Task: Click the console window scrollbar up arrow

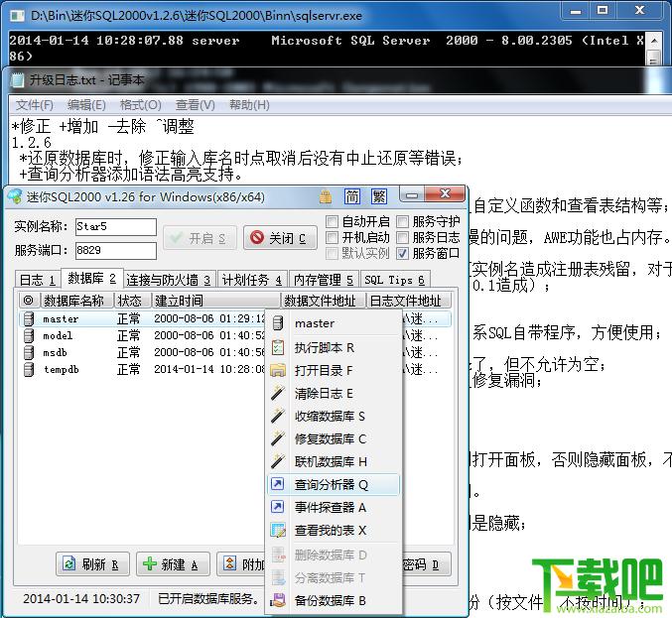Action: point(653,41)
